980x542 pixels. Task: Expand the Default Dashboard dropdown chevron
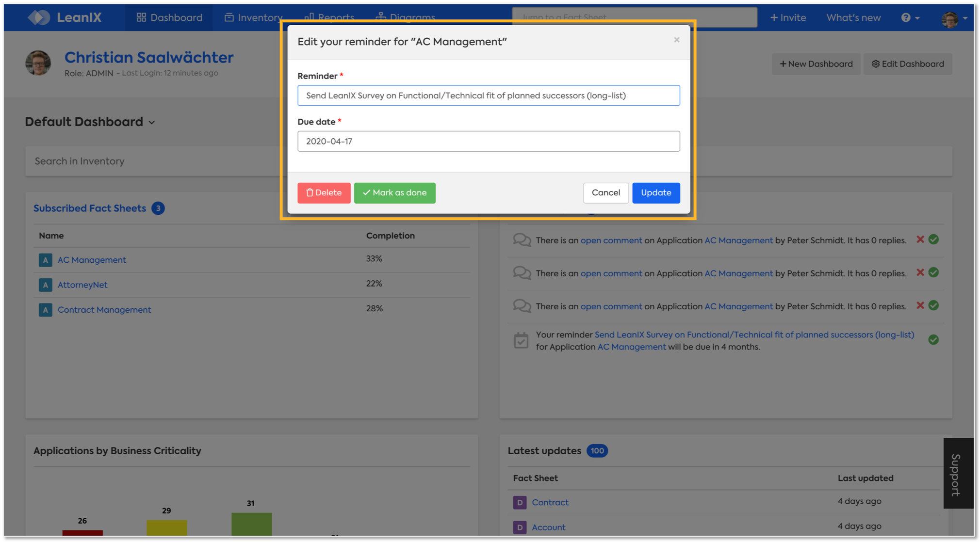pyautogui.click(x=152, y=123)
